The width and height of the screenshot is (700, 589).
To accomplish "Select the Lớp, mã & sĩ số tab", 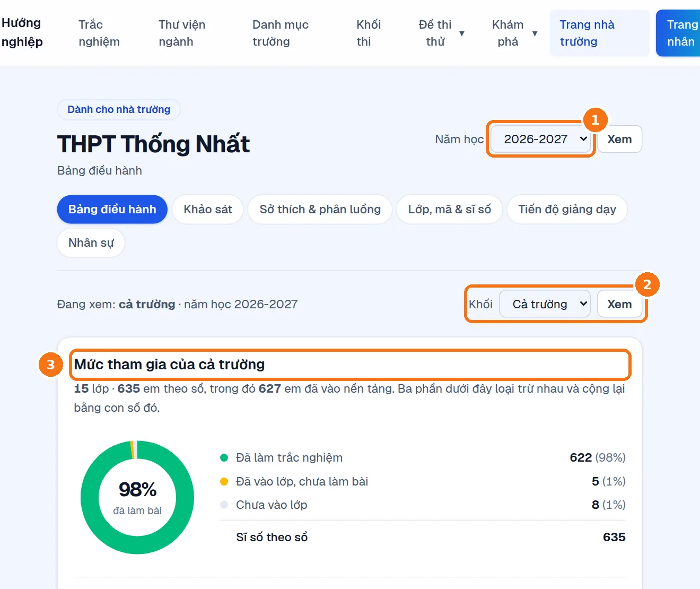I will 450,209.
